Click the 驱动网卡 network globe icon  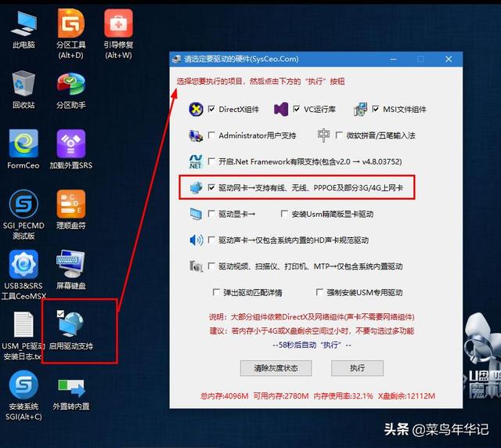coord(196,188)
